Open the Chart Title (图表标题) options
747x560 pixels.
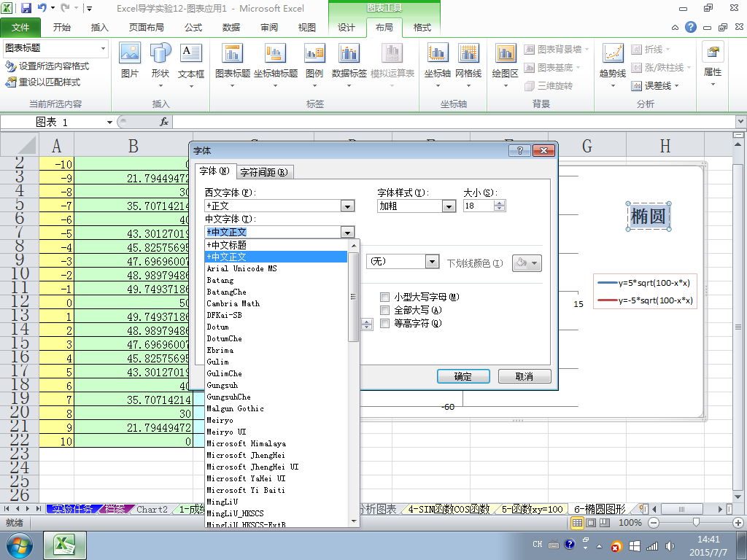click(x=233, y=65)
